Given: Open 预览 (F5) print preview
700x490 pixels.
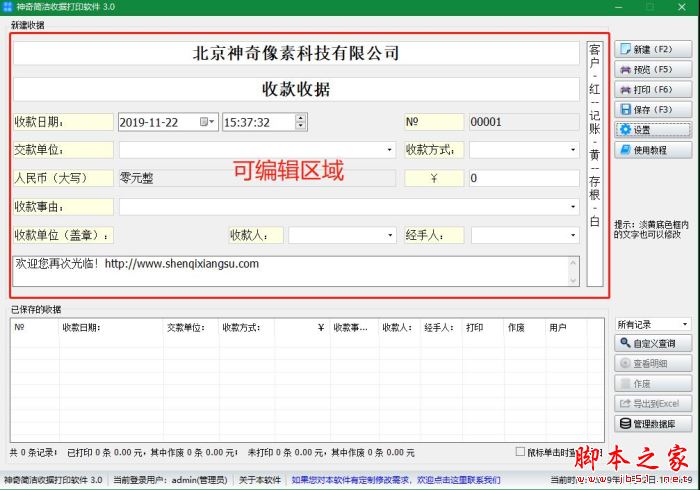Looking at the screenshot, I should point(653,69).
